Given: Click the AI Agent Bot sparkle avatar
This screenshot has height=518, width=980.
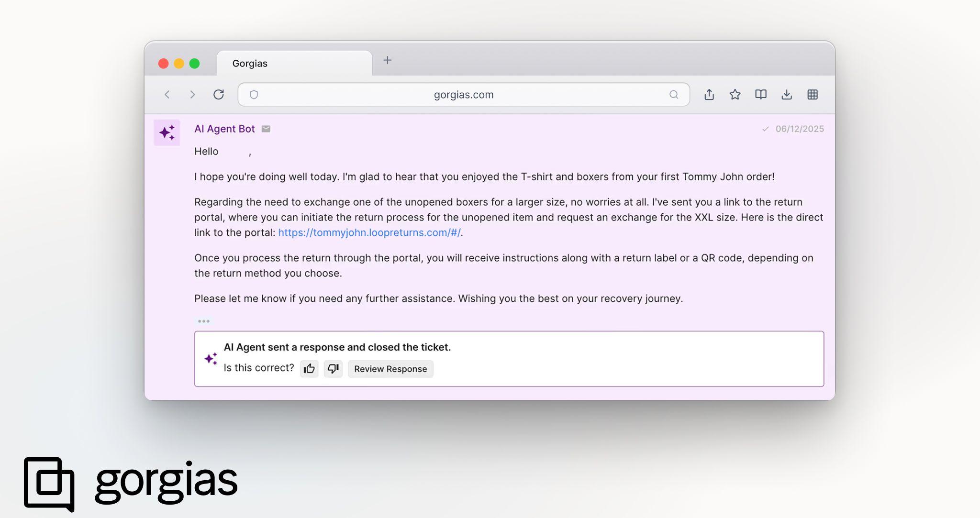Looking at the screenshot, I should [167, 132].
